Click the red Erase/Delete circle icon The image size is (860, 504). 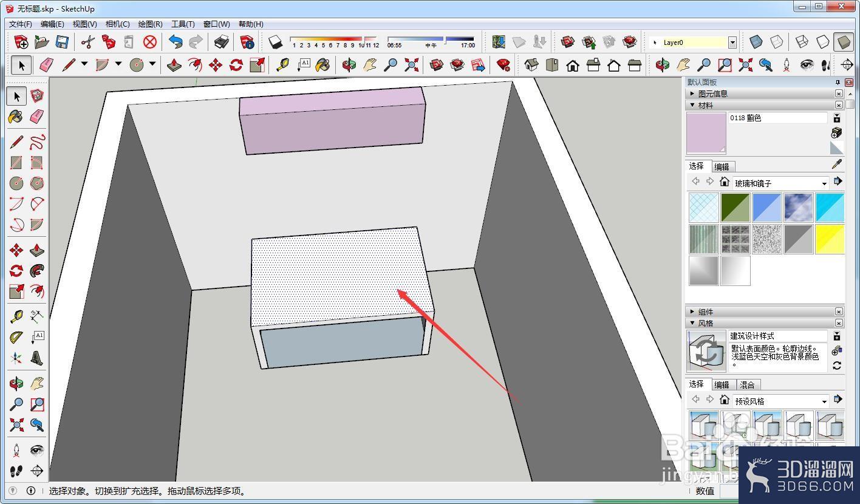click(149, 42)
